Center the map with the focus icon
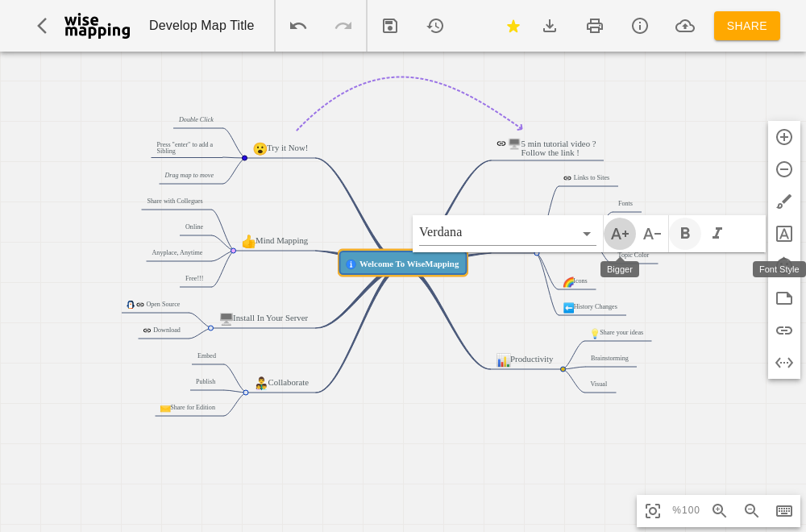The image size is (806, 532). (x=653, y=511)
